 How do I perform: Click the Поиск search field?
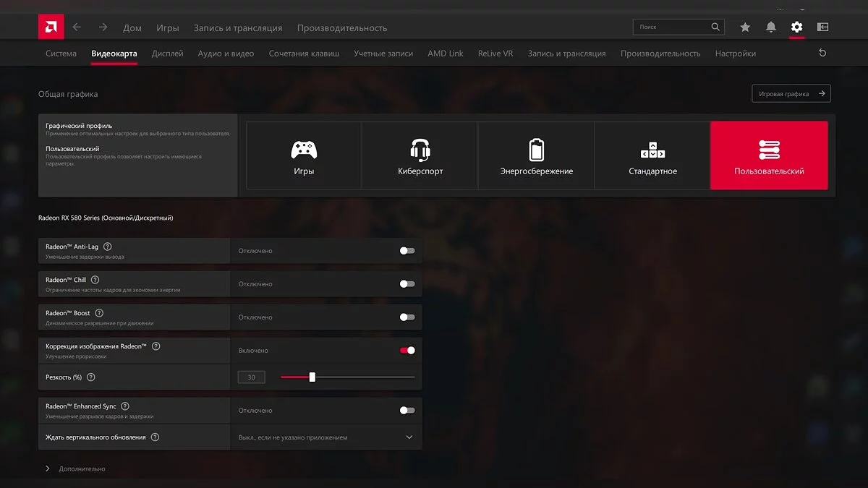point(673,27)
